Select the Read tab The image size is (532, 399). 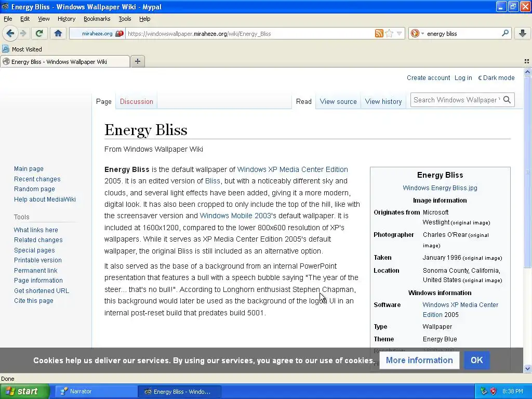[x=303, y=101]
